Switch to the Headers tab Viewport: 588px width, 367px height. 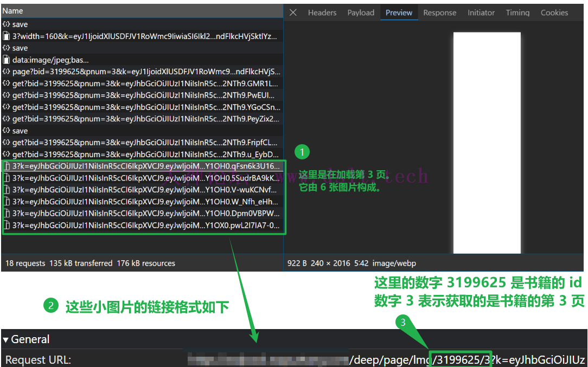click(x=322, y=12)
